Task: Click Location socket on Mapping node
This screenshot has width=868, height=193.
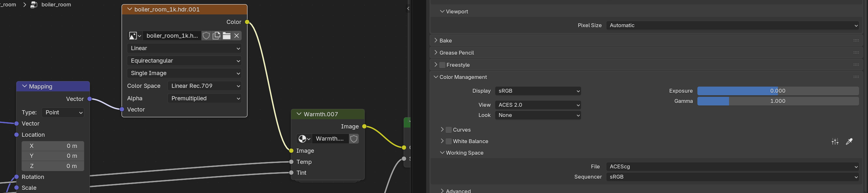Action: click(17, 135)
